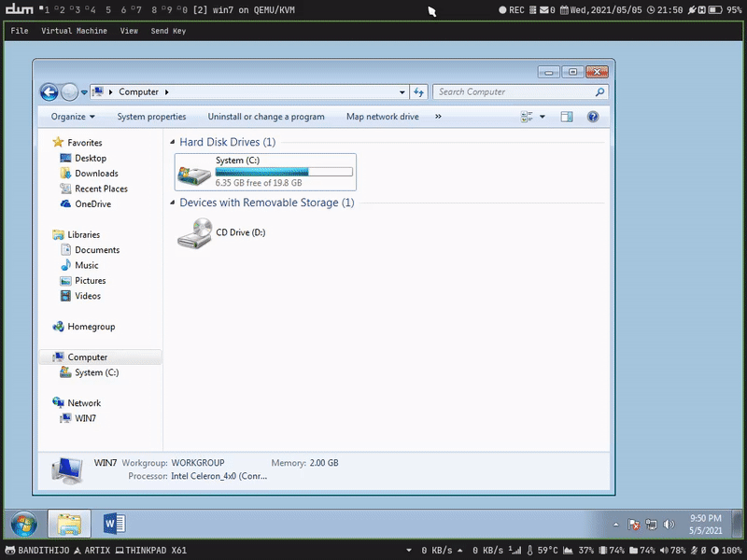
Task: Click System properties button
Action: (151, 117)
